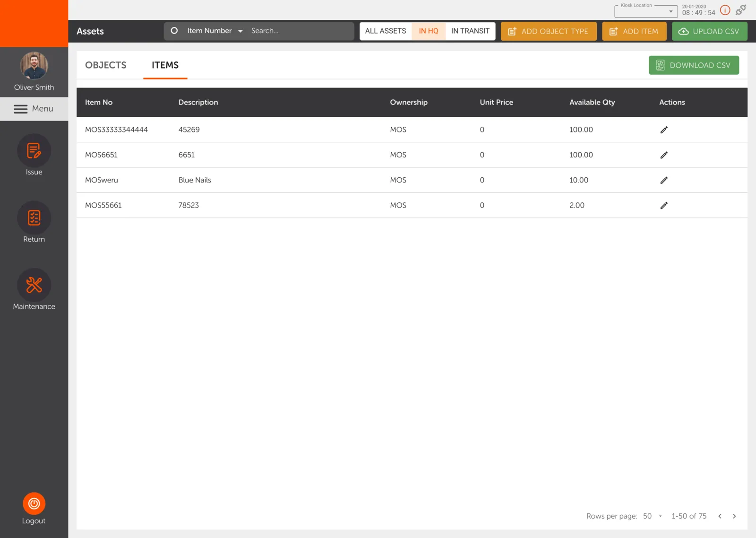The height and width of the screenshot is (538, 756).
Task: Click the info icon near the clock
Action: (x=725, y=10)
